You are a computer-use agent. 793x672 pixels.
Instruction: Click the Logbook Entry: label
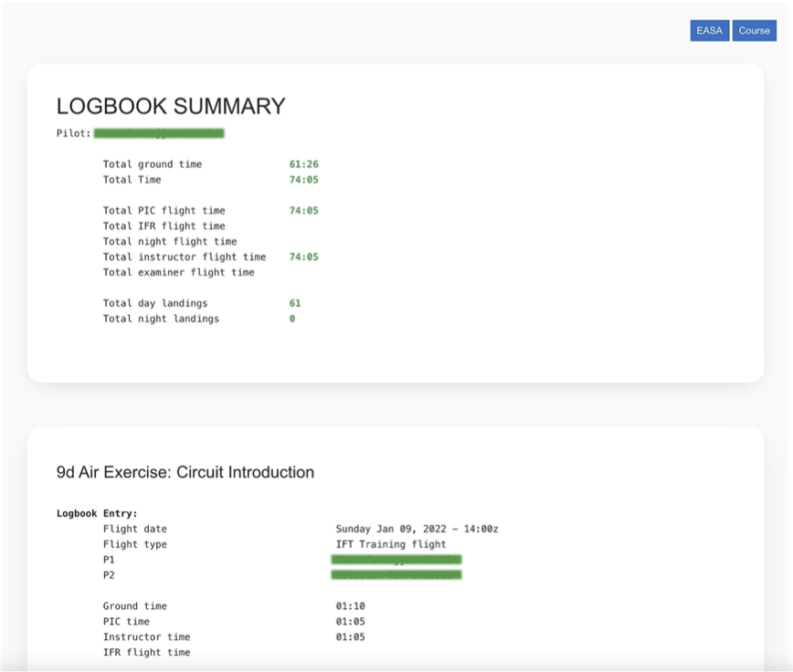(x=97, y=513)
